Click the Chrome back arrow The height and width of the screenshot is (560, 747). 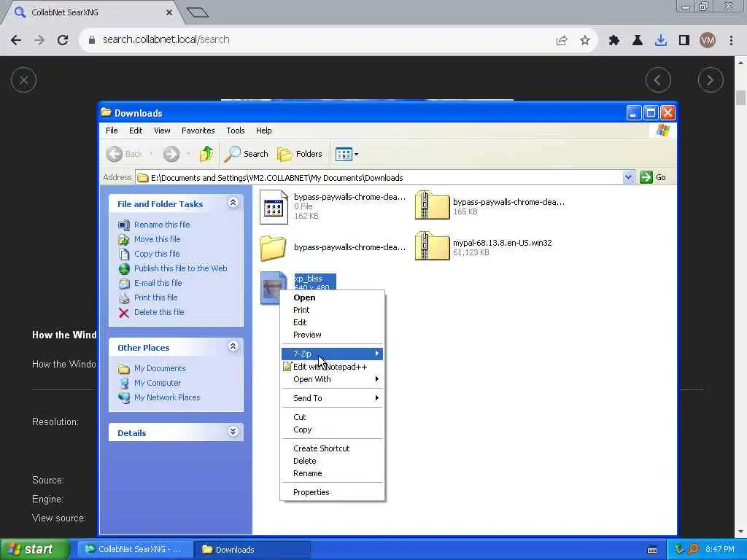(16, 40)
